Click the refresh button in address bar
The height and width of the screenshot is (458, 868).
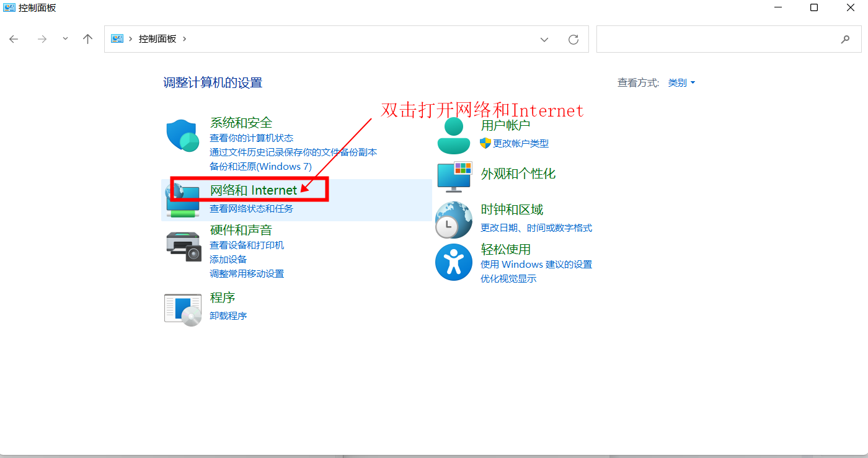click(573, 39)
